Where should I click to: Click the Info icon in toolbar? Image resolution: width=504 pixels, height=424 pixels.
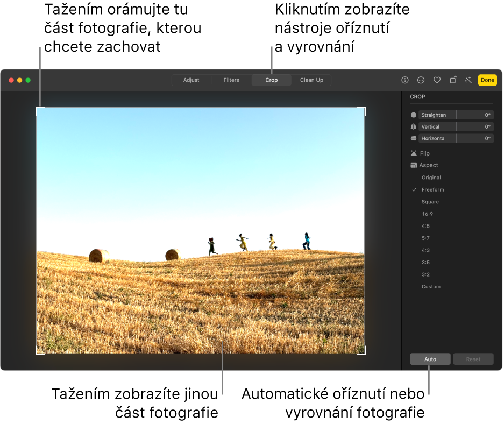click(405, 80)
